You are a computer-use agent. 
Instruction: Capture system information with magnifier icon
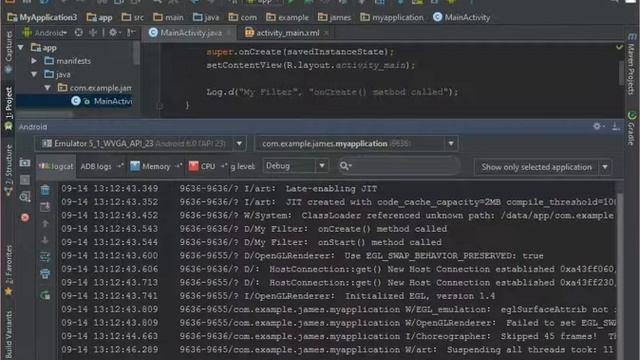point(25,198)
